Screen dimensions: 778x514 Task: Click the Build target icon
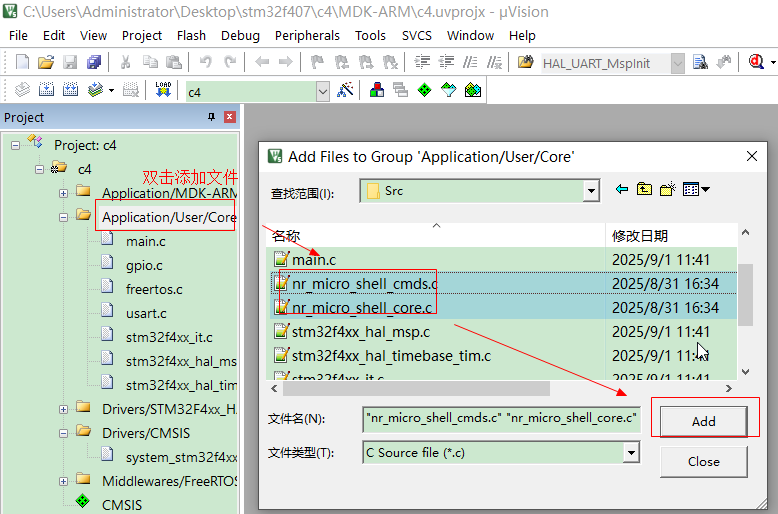click(x=46, y=90)
